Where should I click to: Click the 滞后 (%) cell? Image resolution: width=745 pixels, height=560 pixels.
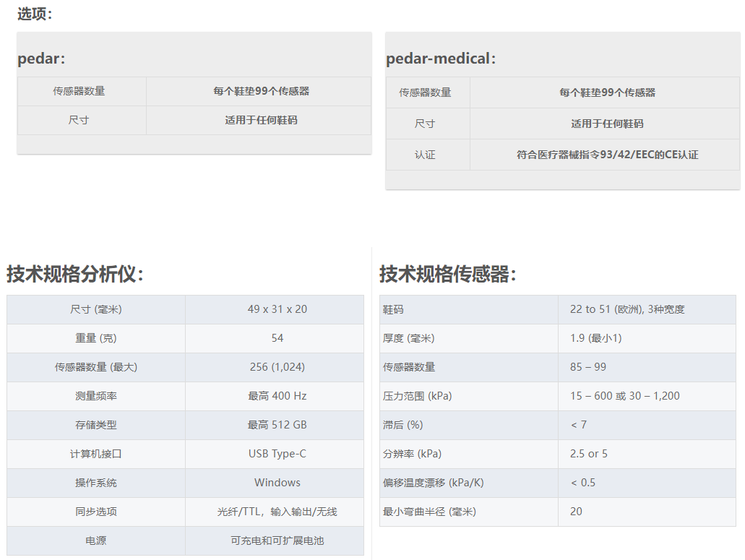click(x=469, y=425)
